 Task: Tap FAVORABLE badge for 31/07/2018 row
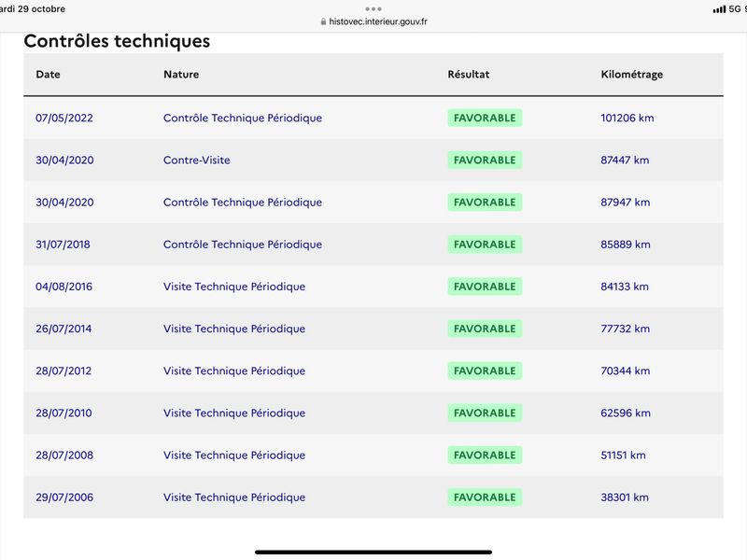pyautogui.click(x=485, y=245)
